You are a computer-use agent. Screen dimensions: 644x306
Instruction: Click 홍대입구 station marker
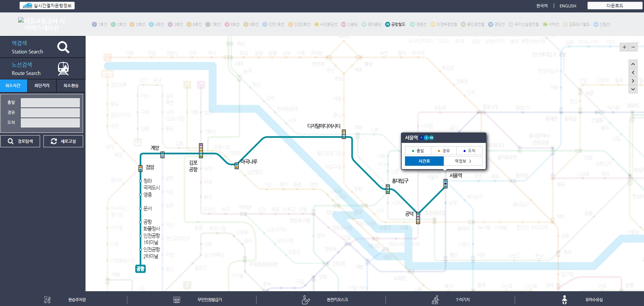tap(388, 189)
